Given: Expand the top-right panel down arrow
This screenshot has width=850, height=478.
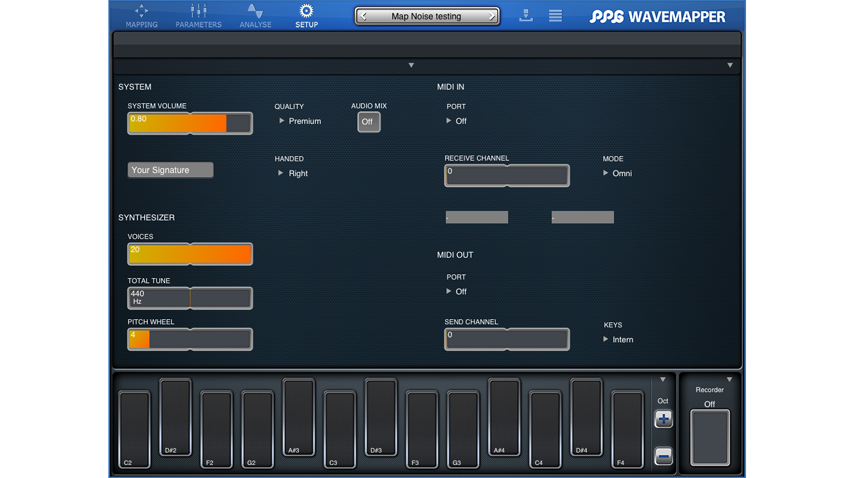Looking at the screenshot, I should pos(730,65).
